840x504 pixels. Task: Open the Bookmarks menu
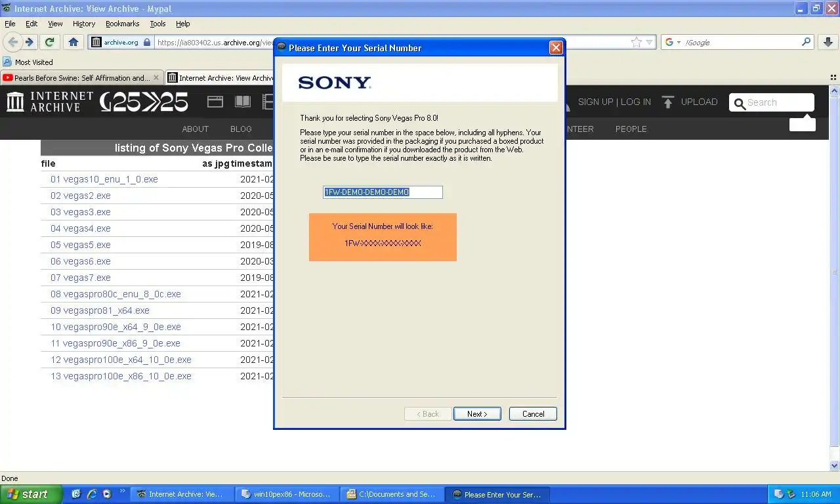point(122,24)
